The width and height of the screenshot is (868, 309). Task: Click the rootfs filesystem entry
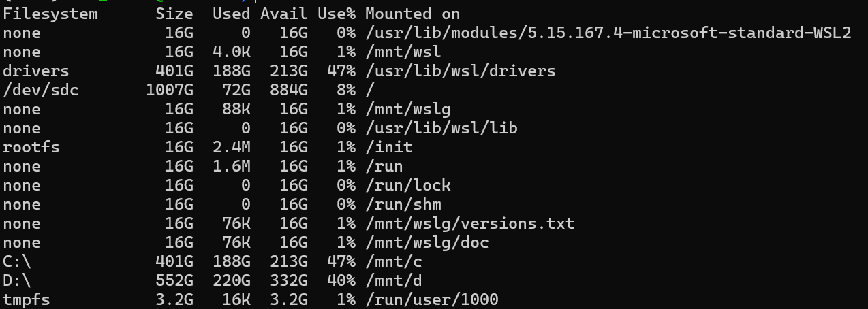click(x=31, y=147)
